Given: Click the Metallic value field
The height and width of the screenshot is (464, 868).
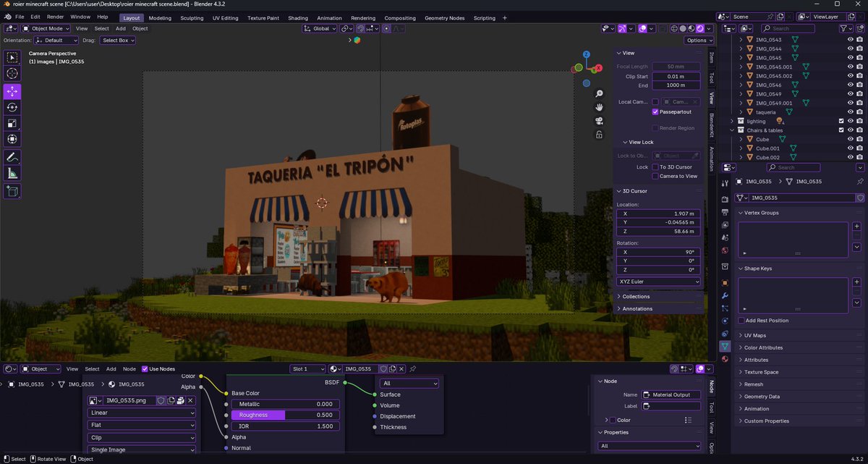Looking at the screenshot, I should (x=284, y=404).
